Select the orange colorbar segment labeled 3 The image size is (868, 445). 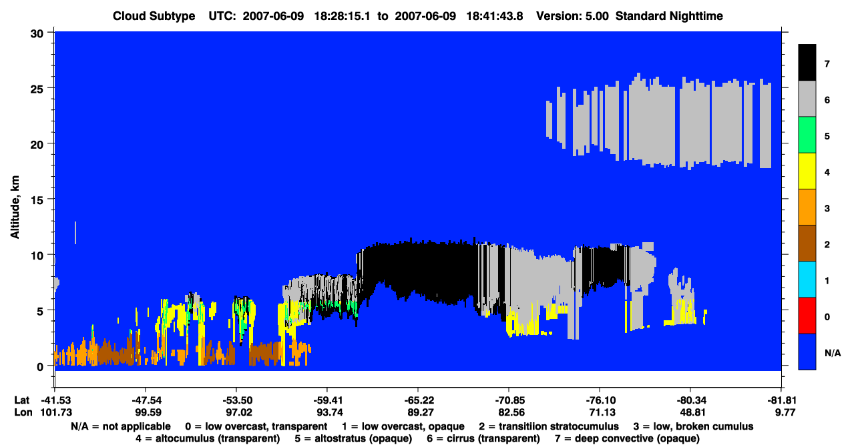click(x=807, y=207)
